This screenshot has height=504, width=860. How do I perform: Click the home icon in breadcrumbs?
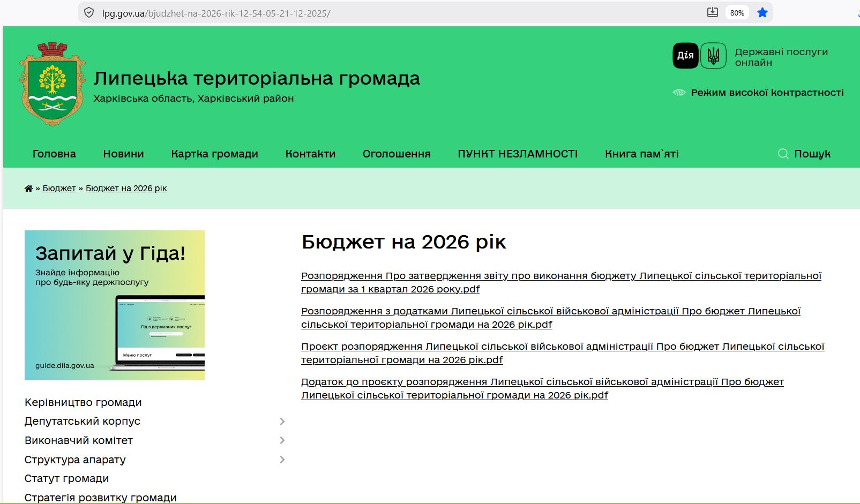28,189
